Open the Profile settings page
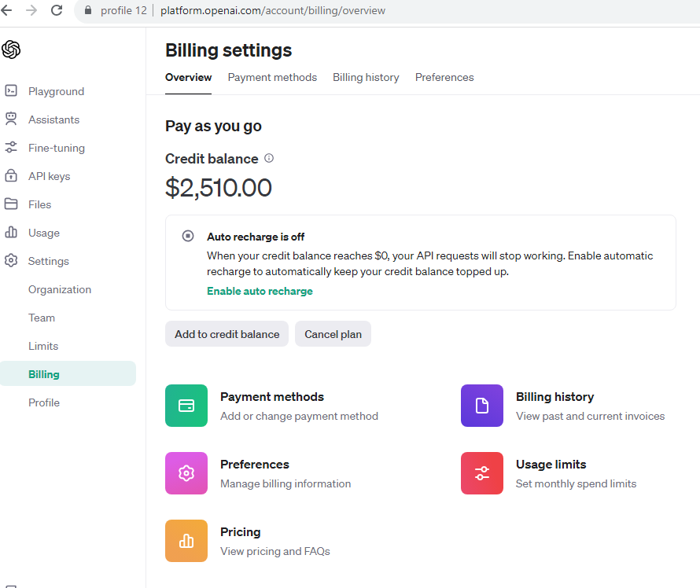The image size is (700, 588). pyautogui.click(x=44, y=402)
